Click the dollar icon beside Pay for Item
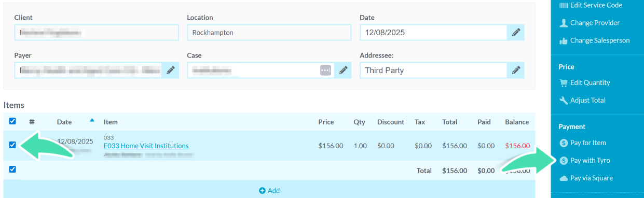Image resolution: width=644 pixels, height=198 pixels. click(x=563, y=143)
